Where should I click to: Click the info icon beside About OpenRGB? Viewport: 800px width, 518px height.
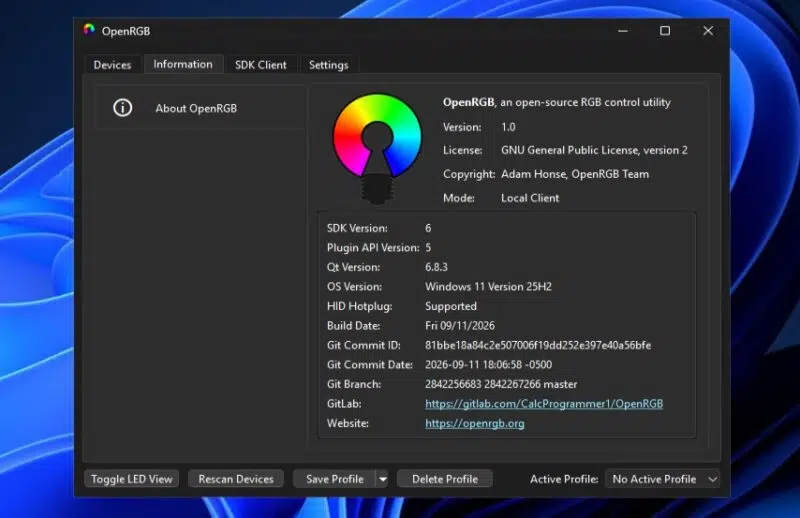[122, 108]
